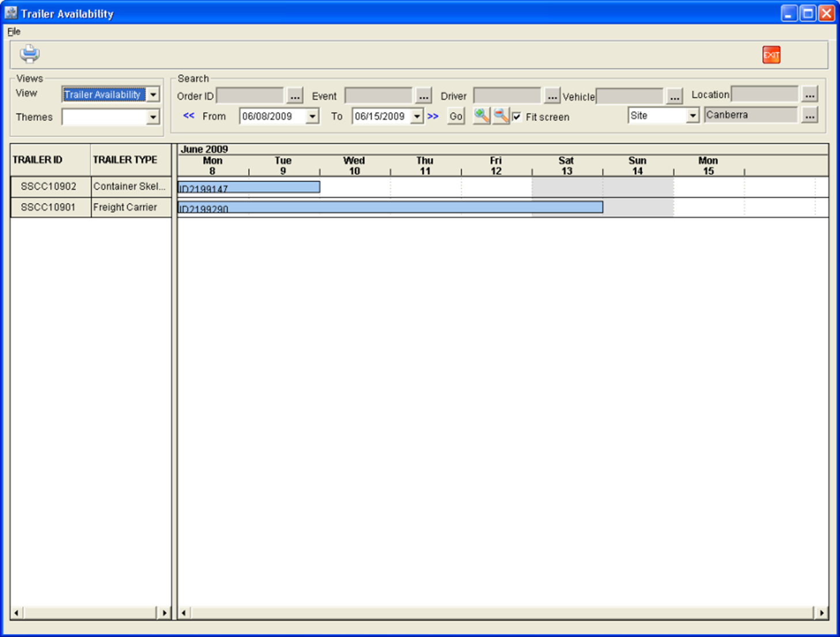Image resolution: width=840 pixels, height=637 pixels.
Task: Toggle the Fit screen checkbox
Action: [x=517, y=117]
